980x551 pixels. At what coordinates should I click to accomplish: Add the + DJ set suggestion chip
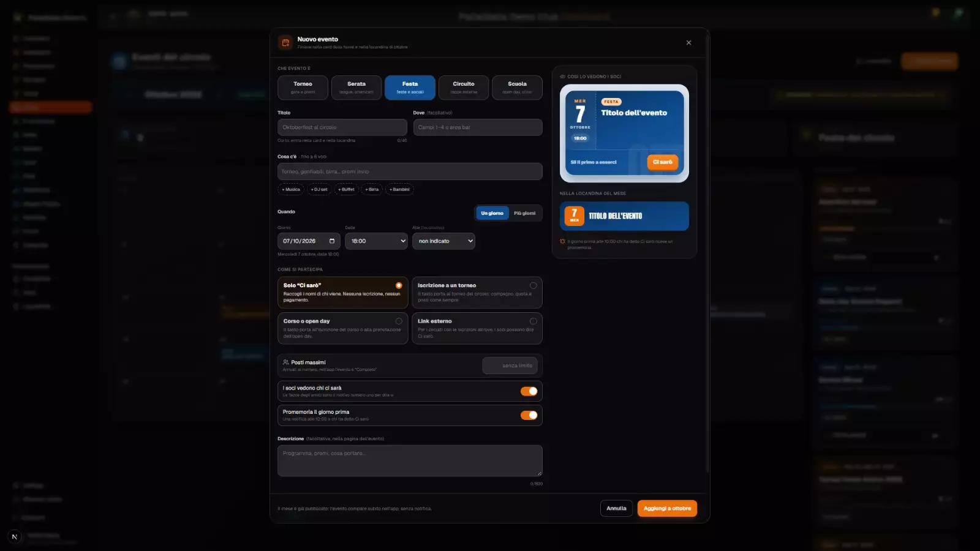(x=319, y=189)
